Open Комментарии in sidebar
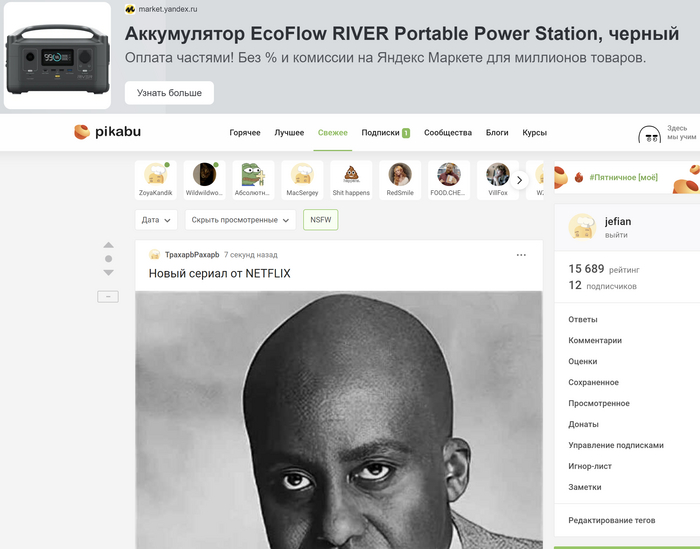The image size is (700, 549). click(x=595, y=340)
